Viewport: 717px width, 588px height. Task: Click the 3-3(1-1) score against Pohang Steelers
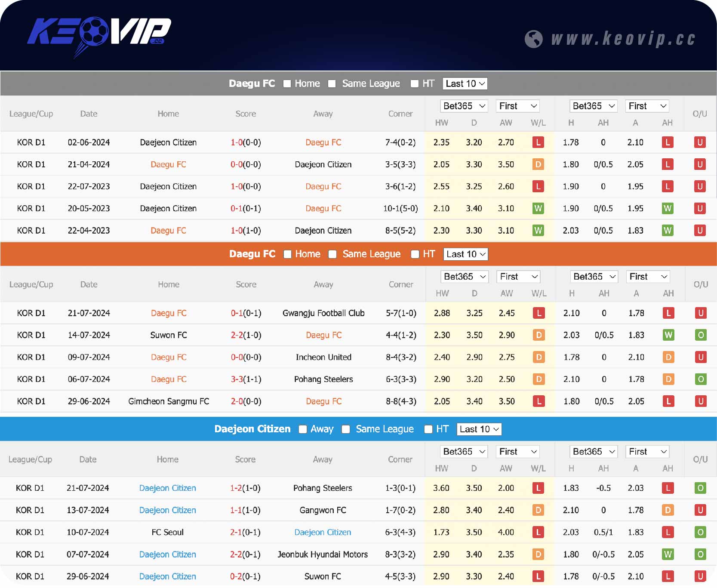tap(246, 379)
